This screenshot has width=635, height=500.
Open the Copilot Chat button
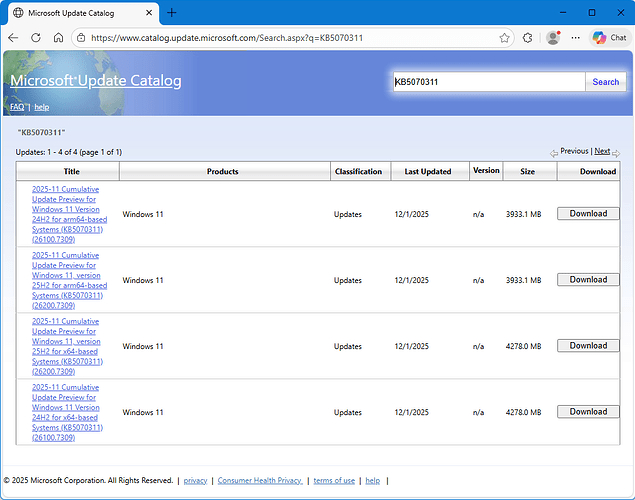[x=610, y=37]
